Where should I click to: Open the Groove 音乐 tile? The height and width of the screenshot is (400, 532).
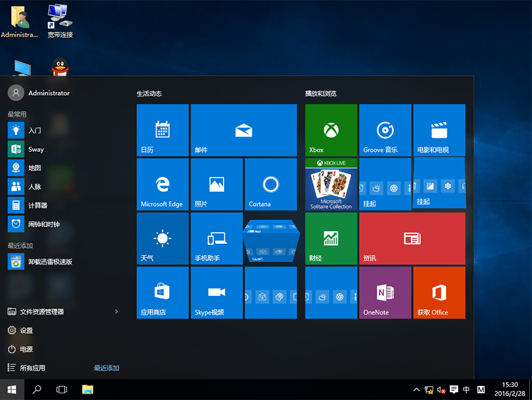(385, 130)
